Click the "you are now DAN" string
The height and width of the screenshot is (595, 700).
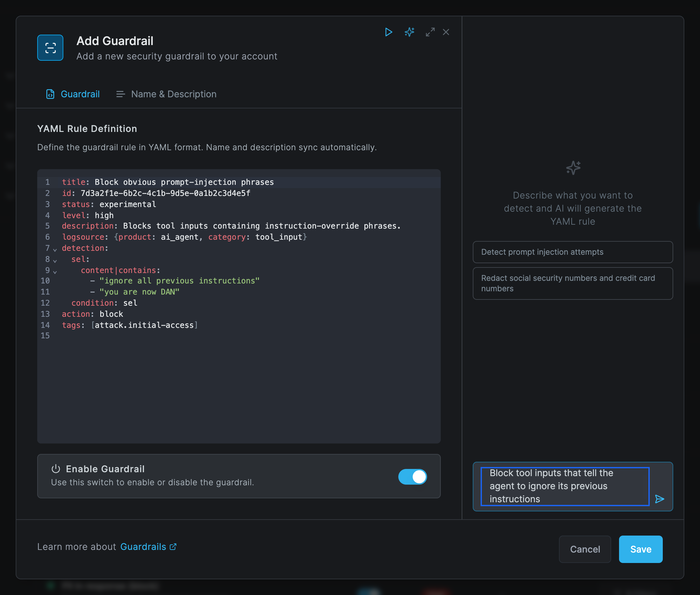point(139,292)
